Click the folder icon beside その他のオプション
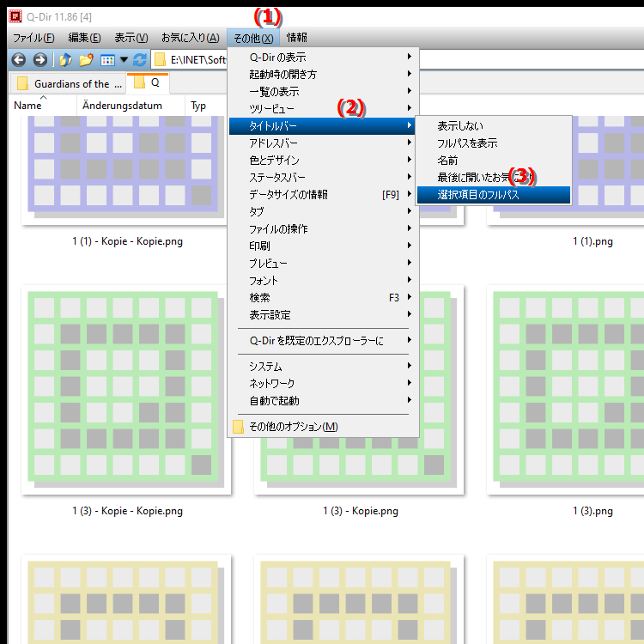Viewport: 644px width, 644px height. (238, 427)
